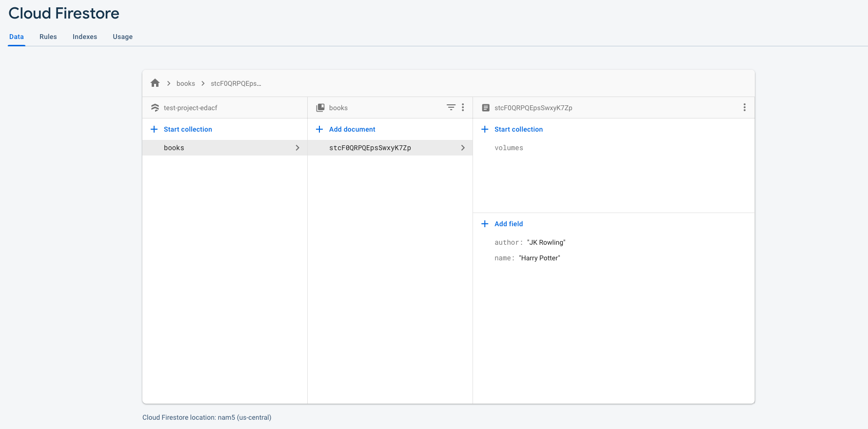Select the author field value "JK Rowling"
868x429 pixels.
click(x=546, y=242)
